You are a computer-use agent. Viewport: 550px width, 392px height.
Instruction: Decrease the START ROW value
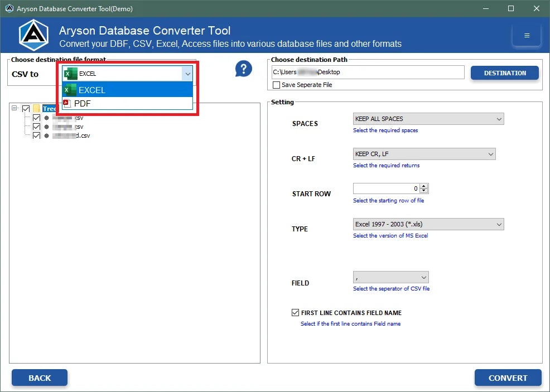pos(424,191)
